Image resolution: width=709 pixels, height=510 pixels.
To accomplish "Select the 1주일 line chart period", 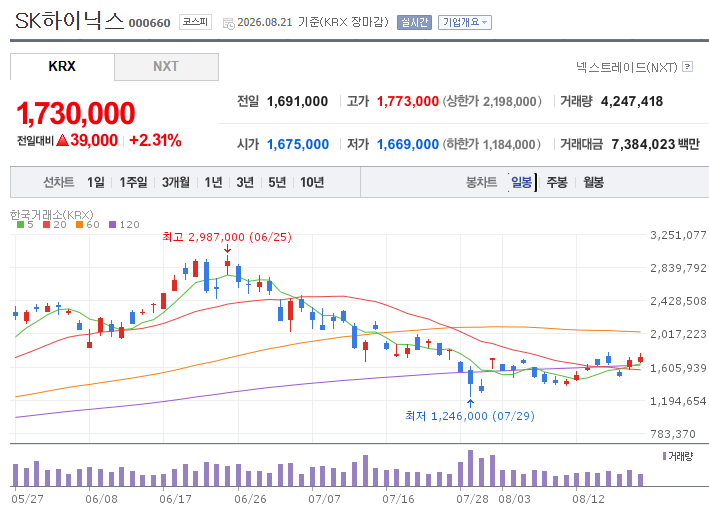I will (x=133, y=182).
